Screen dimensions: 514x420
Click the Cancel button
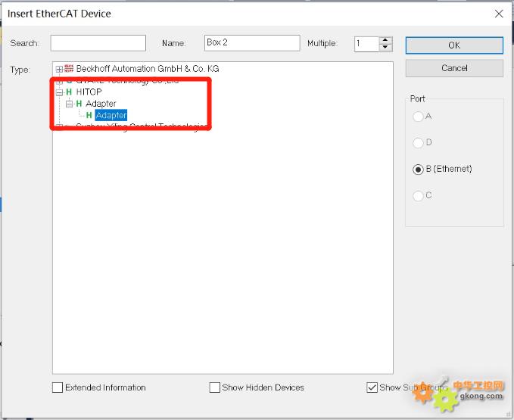click(454, 68)
